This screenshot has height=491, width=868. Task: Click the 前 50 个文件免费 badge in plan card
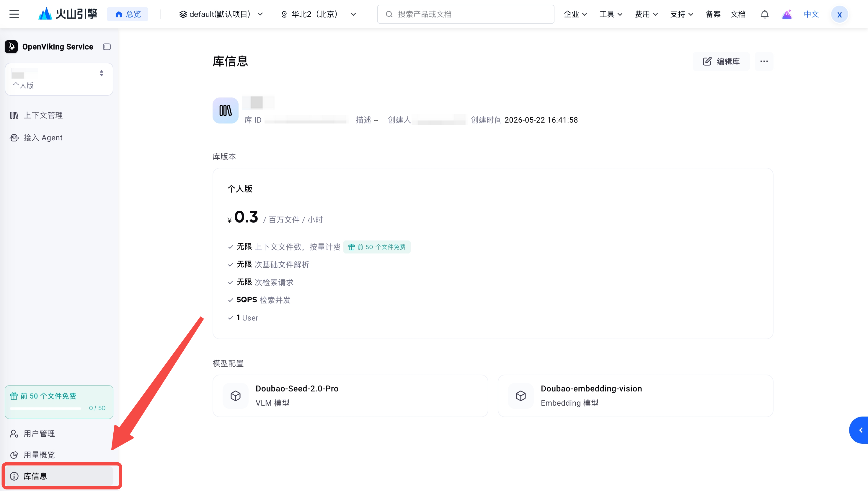(x=377, y=247)
